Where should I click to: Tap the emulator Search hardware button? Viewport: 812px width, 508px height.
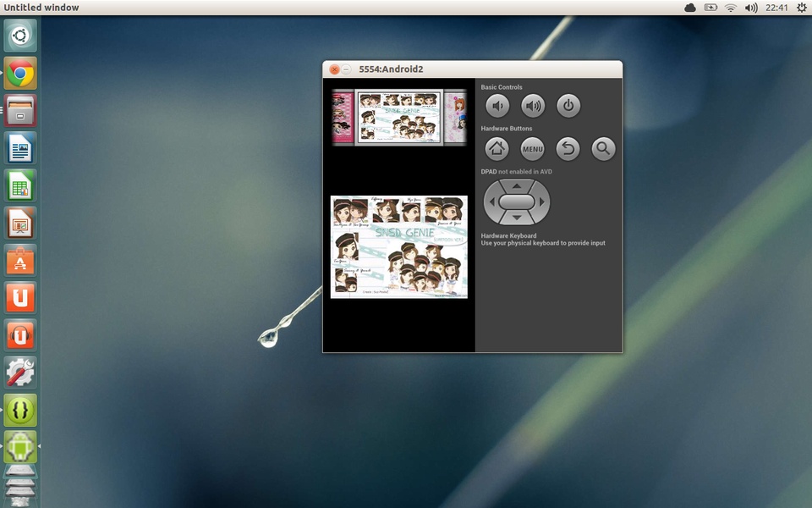(x=603, y=149)
